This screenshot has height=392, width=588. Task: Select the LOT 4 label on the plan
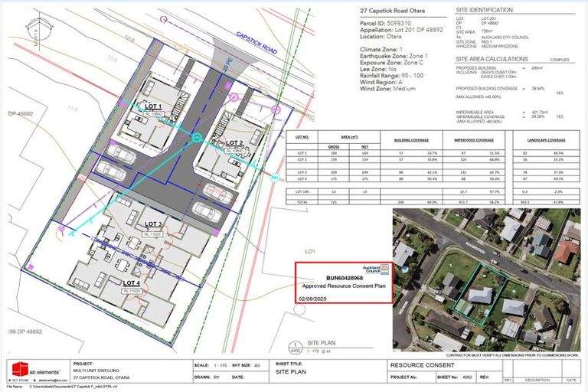(x=131, y=283)
